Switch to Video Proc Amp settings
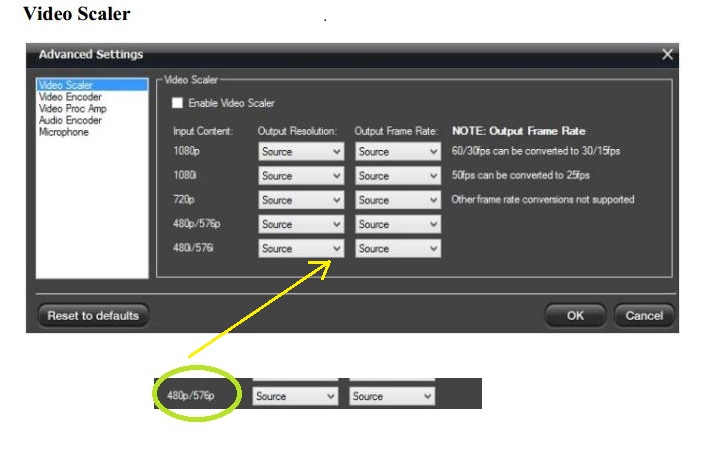Image resolution: width=702 pixels, height=454 pixels. coord(73,108)
